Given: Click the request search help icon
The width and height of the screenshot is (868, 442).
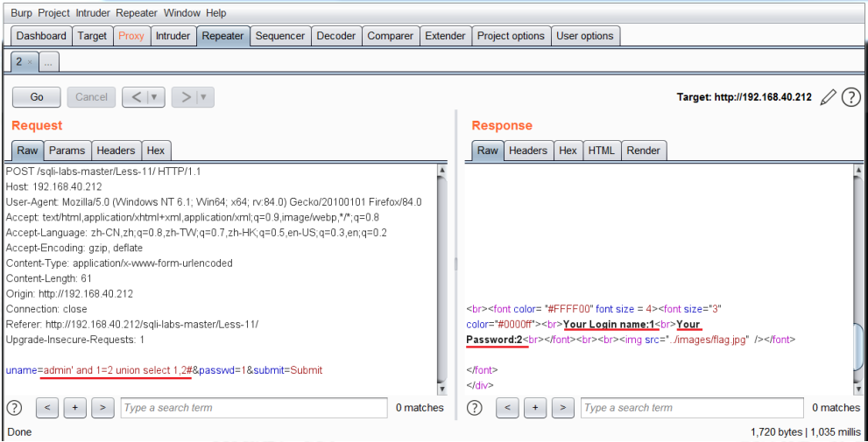Looking at the screenshot, I should coord(14,408).
